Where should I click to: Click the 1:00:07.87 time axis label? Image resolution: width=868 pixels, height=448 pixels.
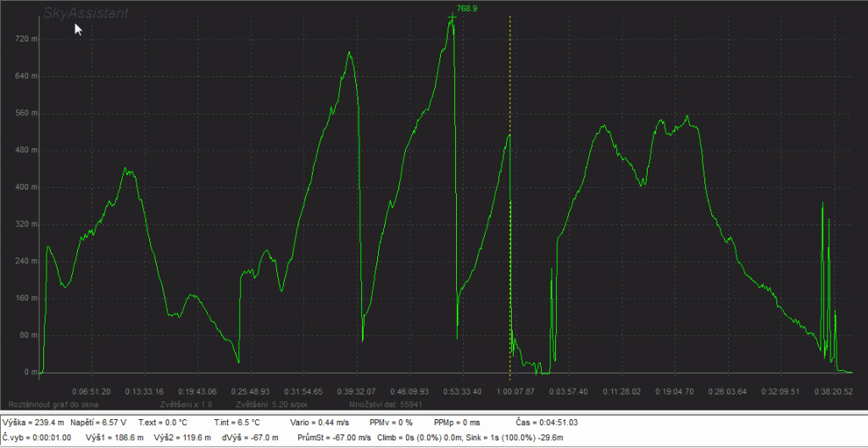point(515,392)
